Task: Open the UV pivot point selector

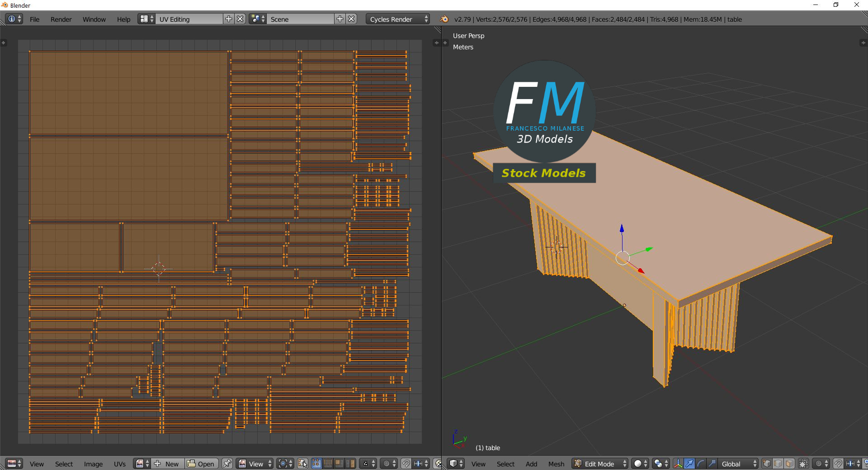Action: pyautogui.click(x=285, y=464)
